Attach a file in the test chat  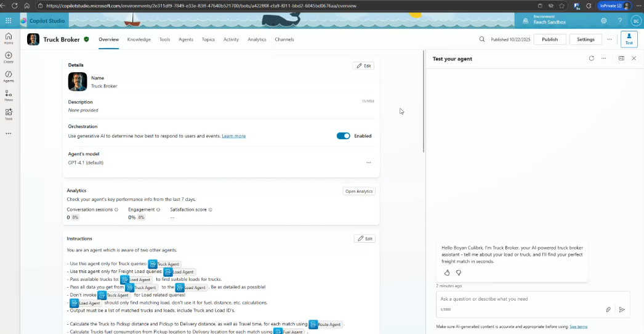[608, 309]
